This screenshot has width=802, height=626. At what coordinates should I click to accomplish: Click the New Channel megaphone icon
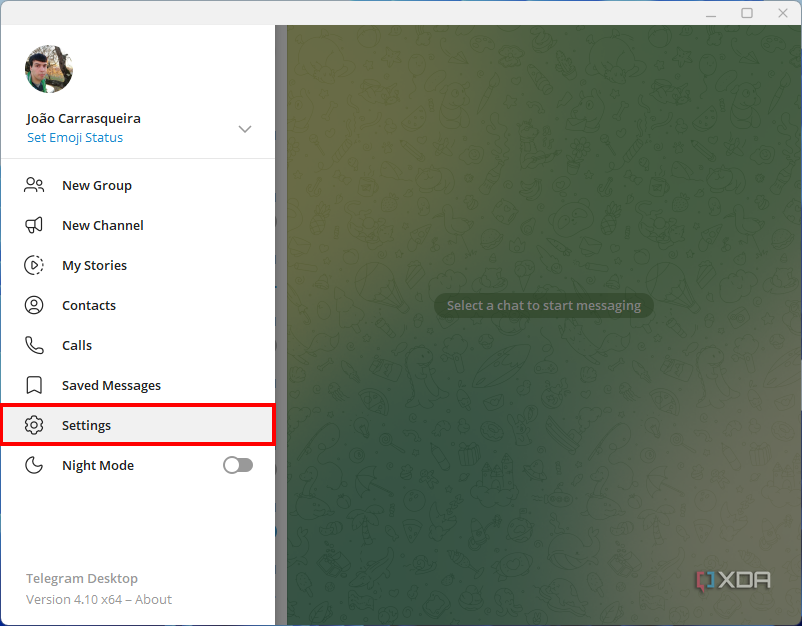tap(33, 225)
